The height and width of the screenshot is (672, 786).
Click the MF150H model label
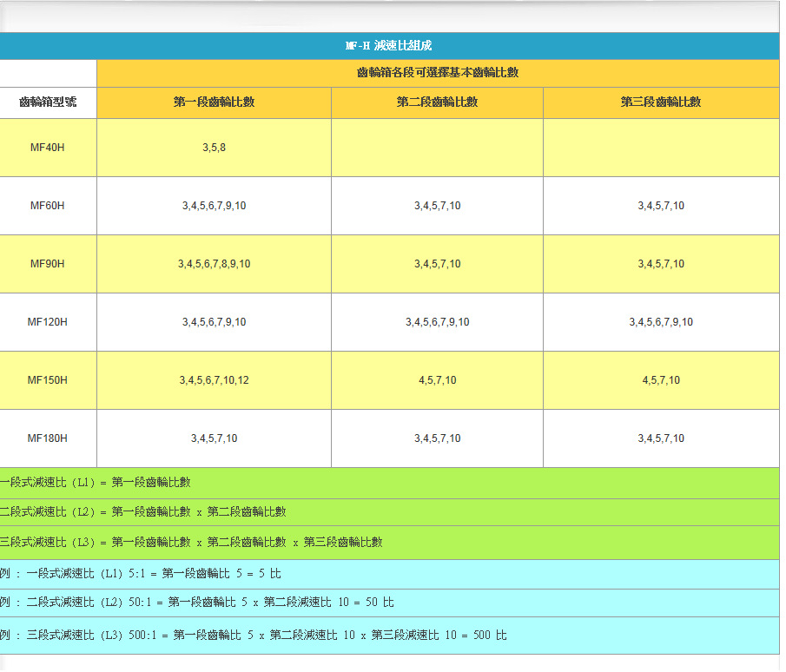coord(48,380)
